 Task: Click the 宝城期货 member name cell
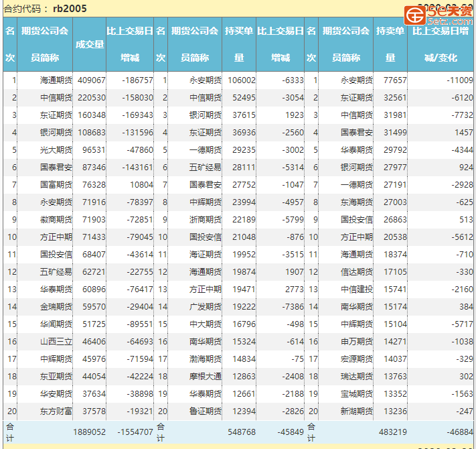pos(356,393)
